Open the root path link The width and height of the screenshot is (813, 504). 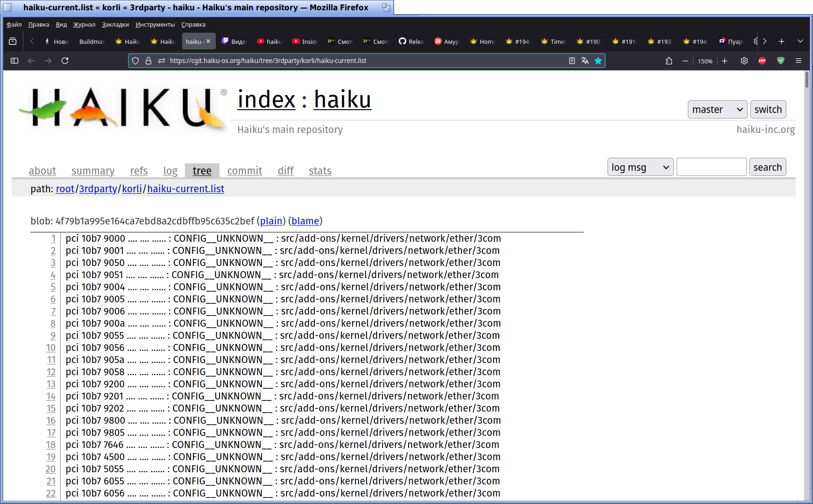click(x=65, y=189)
